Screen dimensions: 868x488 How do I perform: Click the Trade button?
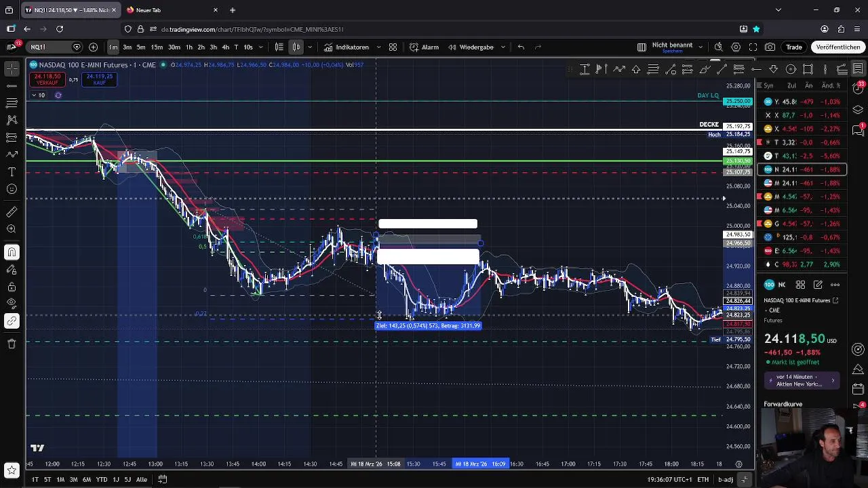[x=794, y=47]
